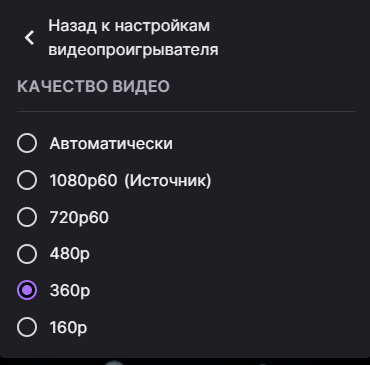
Task: Pick the "720p60" quality label
Action: [79, 217]
